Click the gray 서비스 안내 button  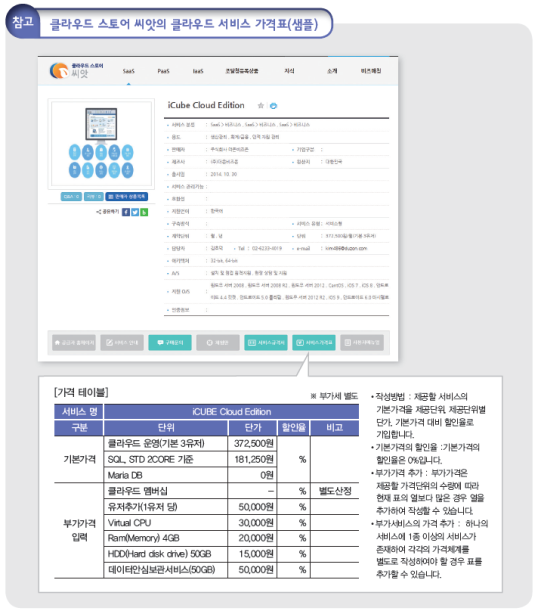click(122, 343)
